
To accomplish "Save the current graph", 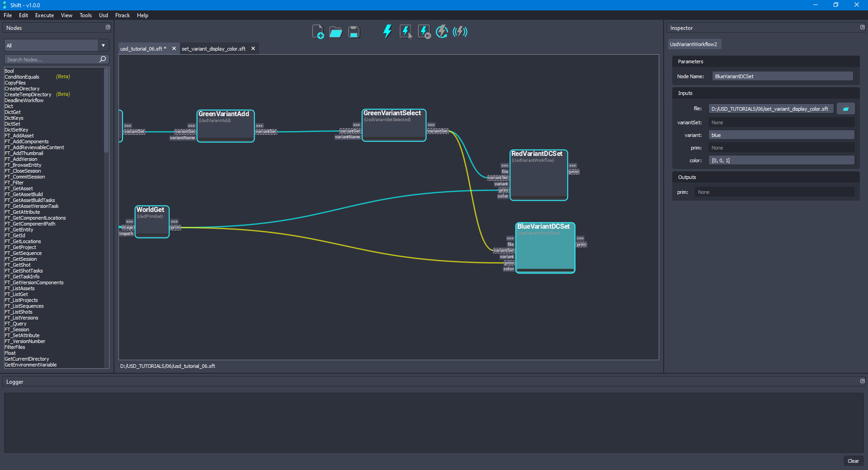I will pyautogui.click(x=354, y=32).
